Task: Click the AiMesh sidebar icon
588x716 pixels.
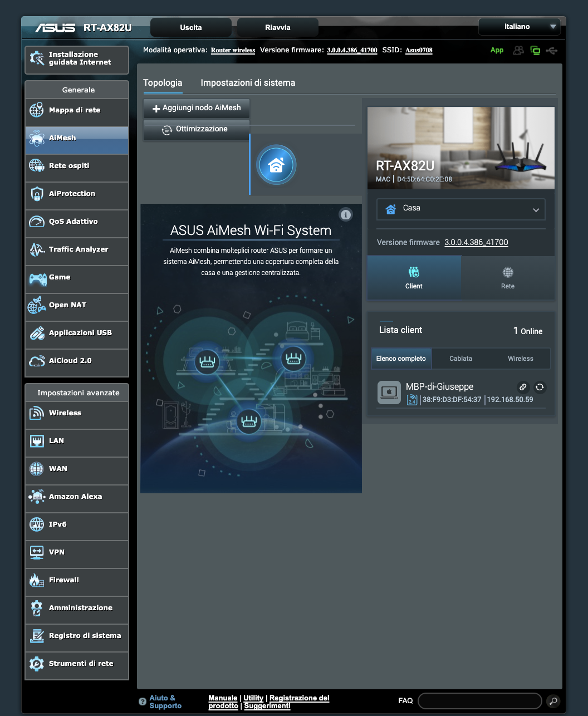Action: tap(37, 138)
